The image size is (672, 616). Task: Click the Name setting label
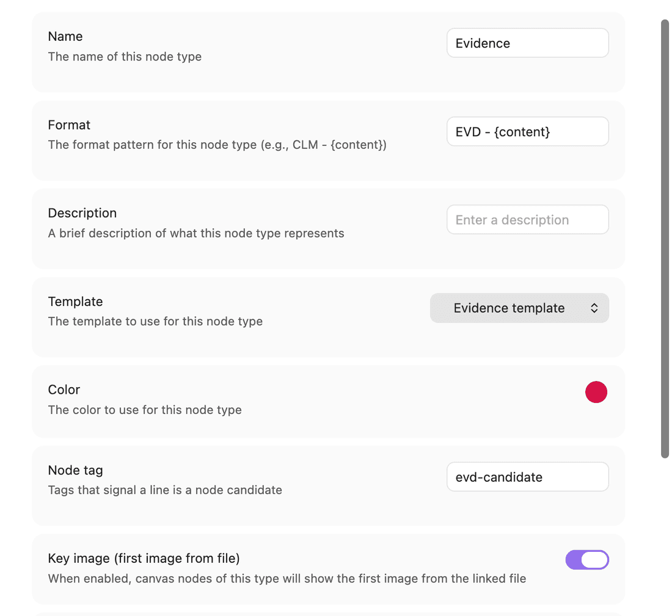(x=65, y=37)
